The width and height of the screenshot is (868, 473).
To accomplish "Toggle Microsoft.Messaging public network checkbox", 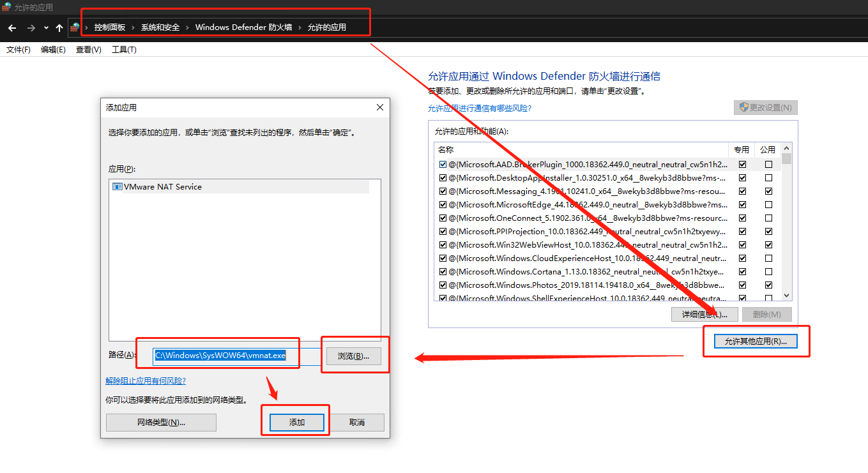I will [x=768, y=191].
